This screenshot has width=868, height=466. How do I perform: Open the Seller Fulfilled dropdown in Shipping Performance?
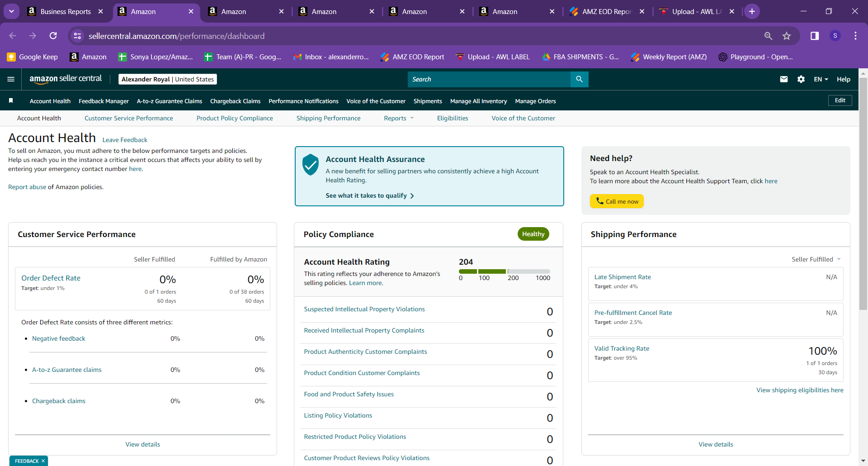pos(816,259)
